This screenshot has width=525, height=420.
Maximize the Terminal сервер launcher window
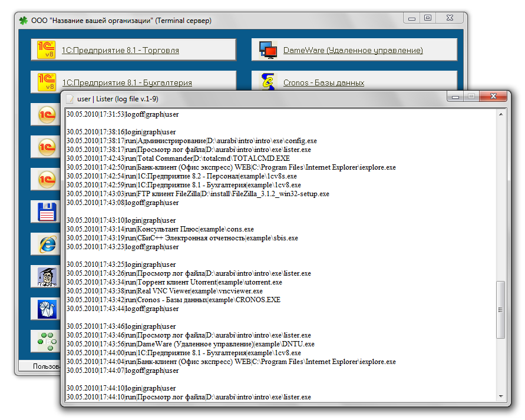click(428, 18)
